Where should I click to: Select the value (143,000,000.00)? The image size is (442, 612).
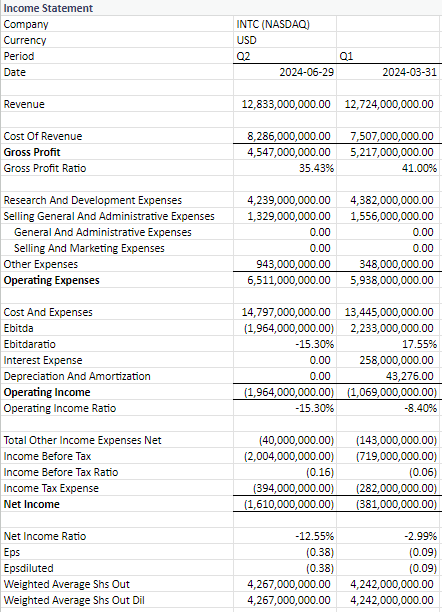click(x=396, y=440)
